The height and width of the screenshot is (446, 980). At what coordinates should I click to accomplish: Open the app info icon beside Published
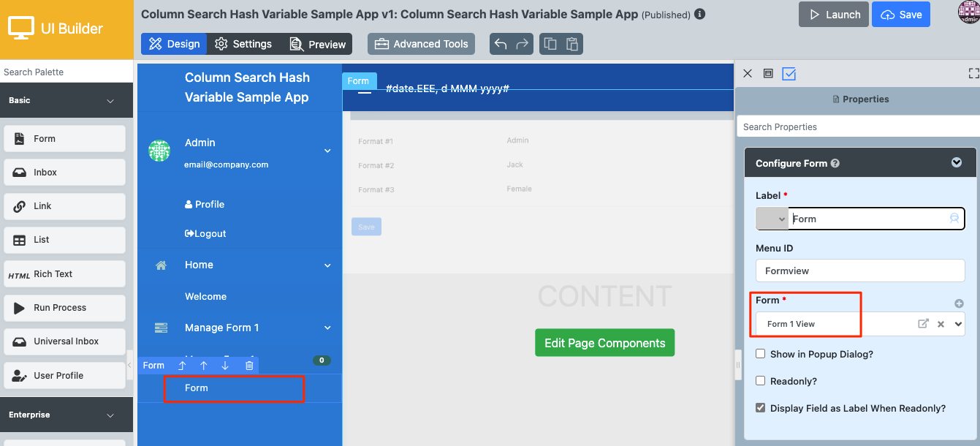(699, 14)
